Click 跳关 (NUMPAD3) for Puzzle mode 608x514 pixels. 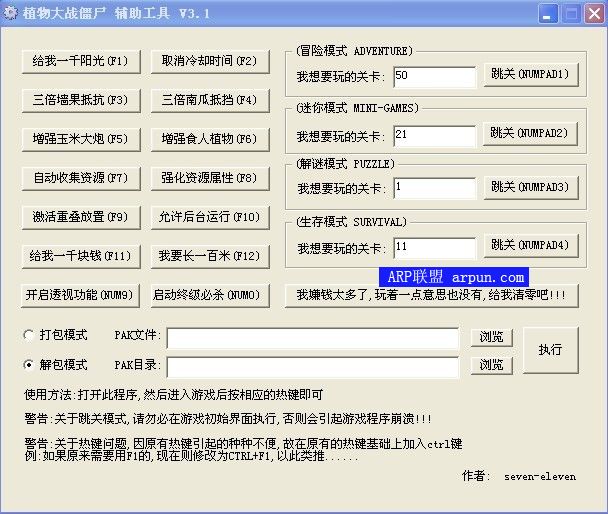[531, 188]
